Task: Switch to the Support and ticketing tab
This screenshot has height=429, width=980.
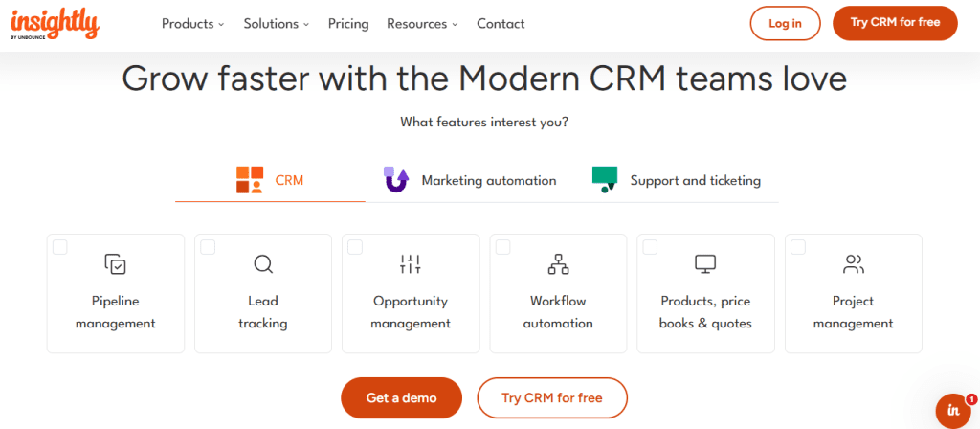Action: [x=677, y=181]
